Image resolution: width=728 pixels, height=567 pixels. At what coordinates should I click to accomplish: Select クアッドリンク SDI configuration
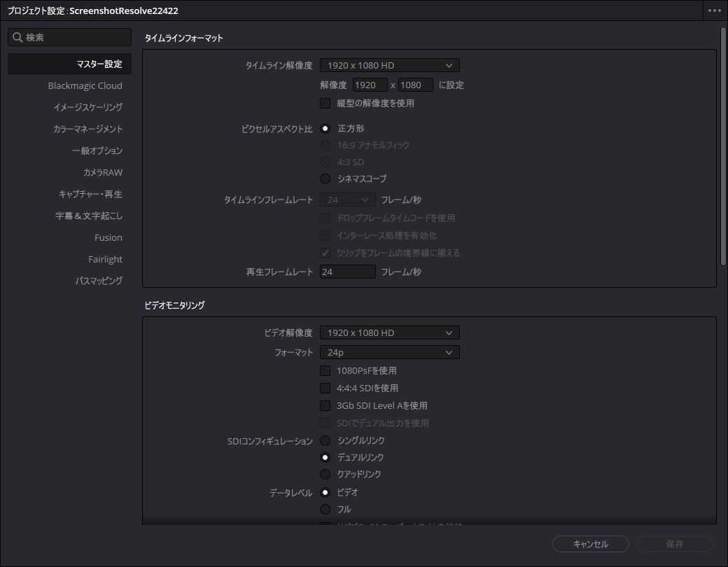(325, 474)
